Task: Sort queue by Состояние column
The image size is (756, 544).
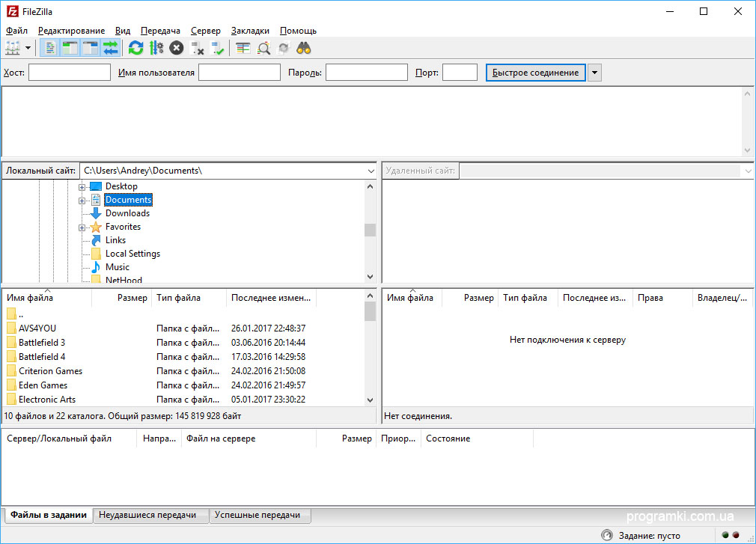Action: [477, 438]
